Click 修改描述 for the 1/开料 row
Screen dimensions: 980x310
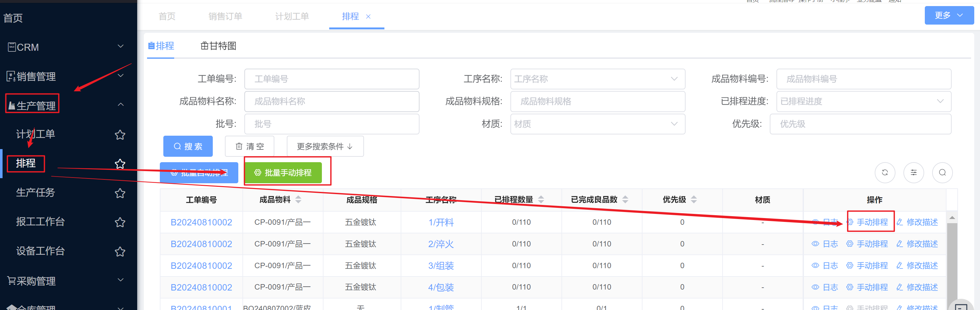tap(917, 222)
